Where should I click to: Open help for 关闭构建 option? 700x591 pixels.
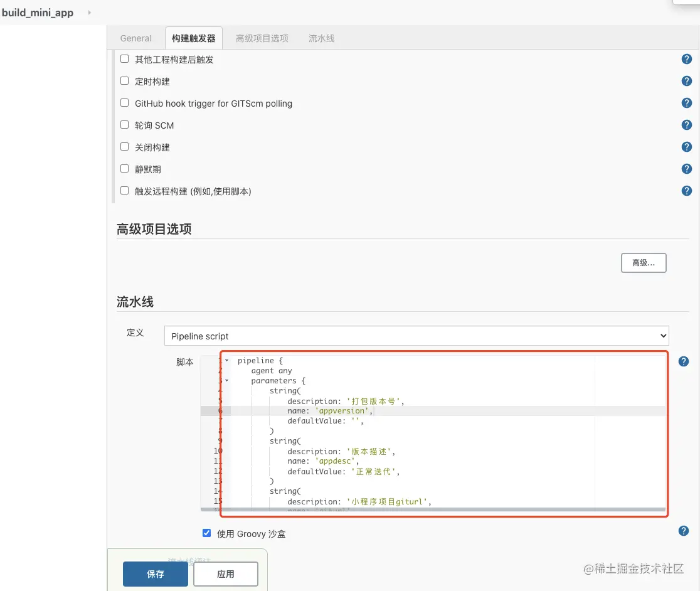[687, 147]
